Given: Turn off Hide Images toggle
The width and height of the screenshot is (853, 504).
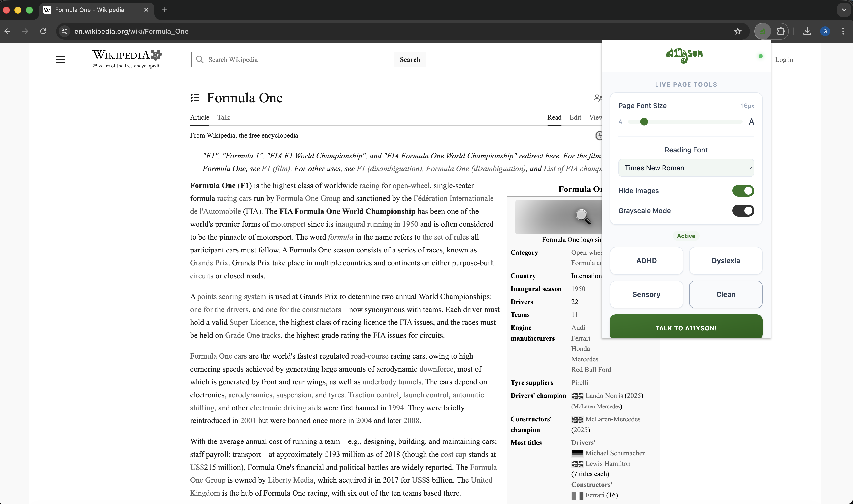Looking at the screenshot, I should point(743,191).
